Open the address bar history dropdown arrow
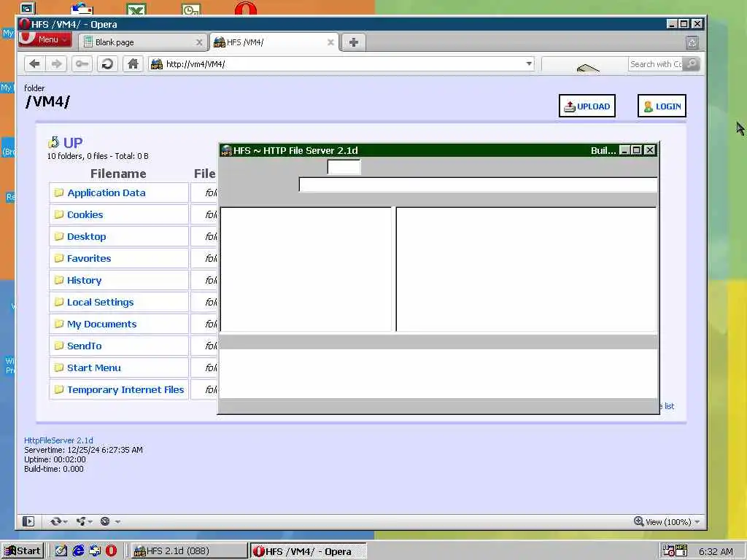 click(529, 64)
